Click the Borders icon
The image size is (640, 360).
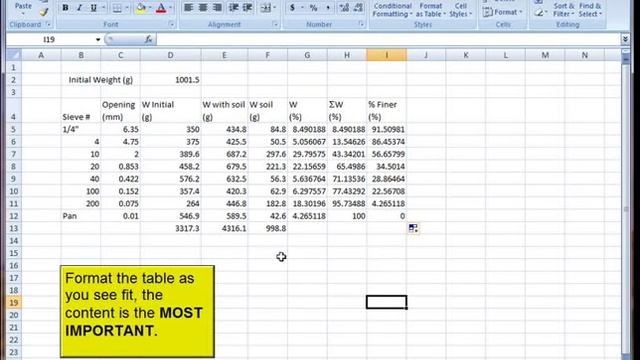(x=117, y=8)
